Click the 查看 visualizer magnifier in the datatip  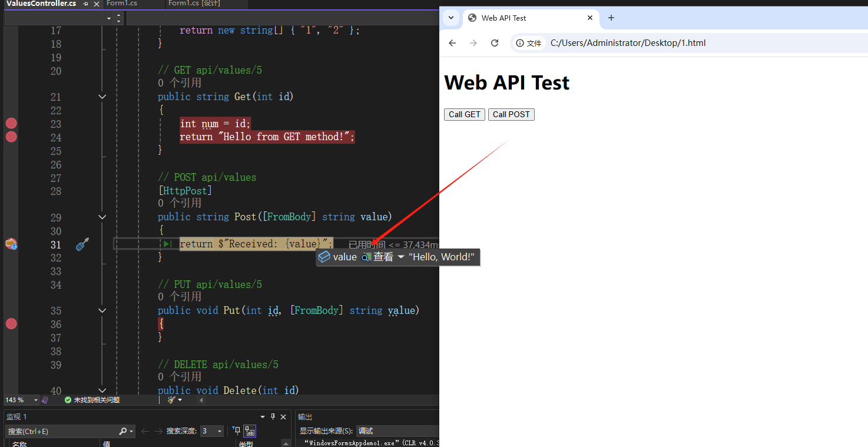(367, 257)
